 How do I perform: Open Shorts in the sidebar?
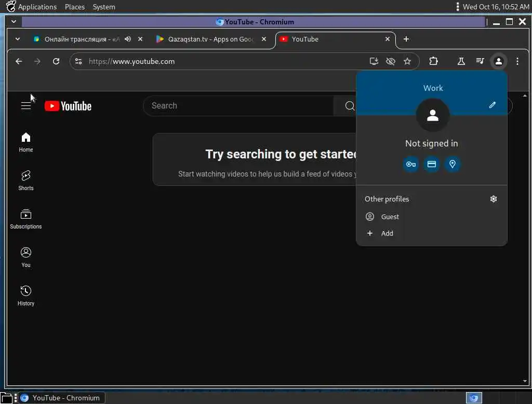coord(26,181)
